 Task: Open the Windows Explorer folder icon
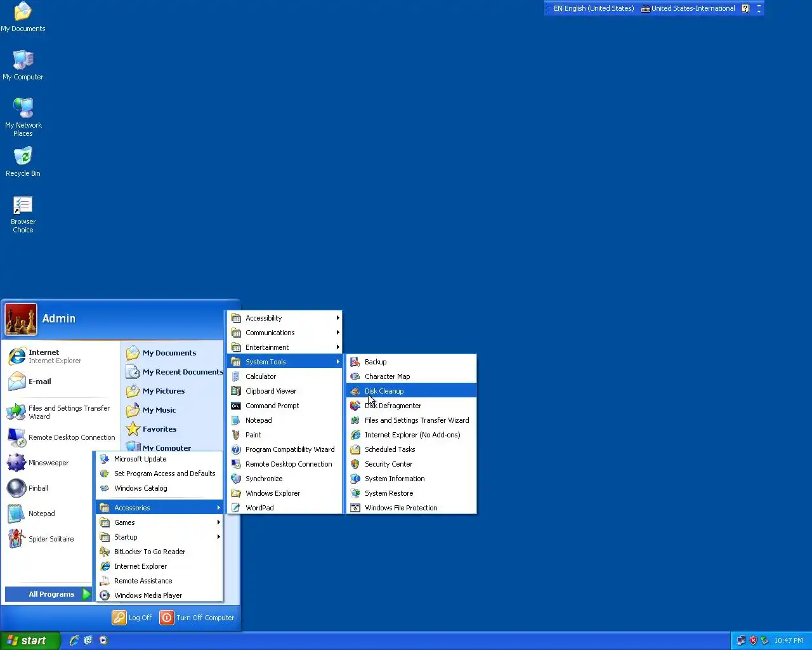(236, 493)
